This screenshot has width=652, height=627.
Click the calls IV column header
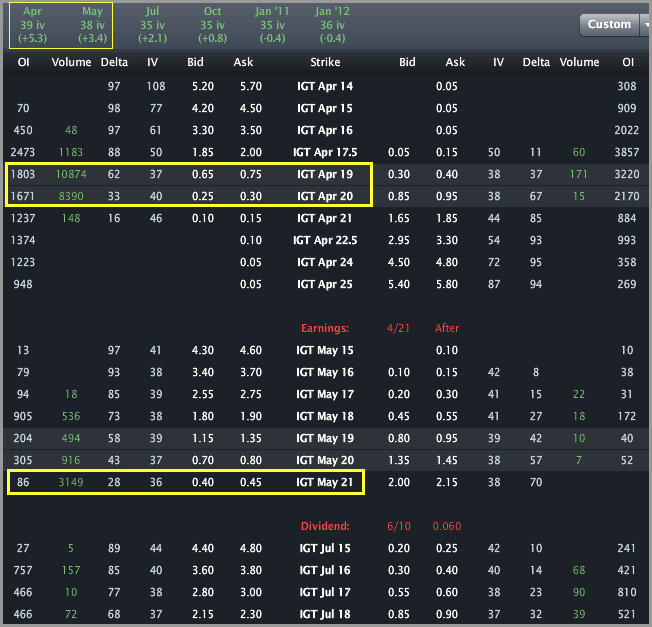[x=152, y=62]
